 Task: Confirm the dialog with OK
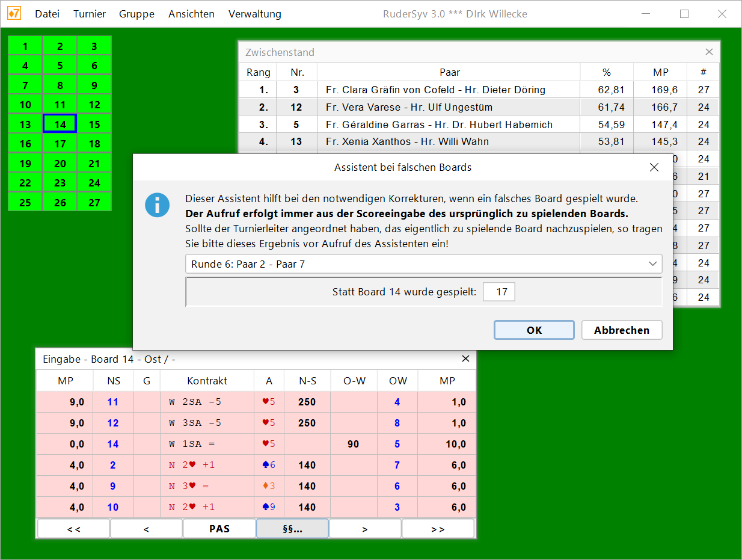pos(534,330)
